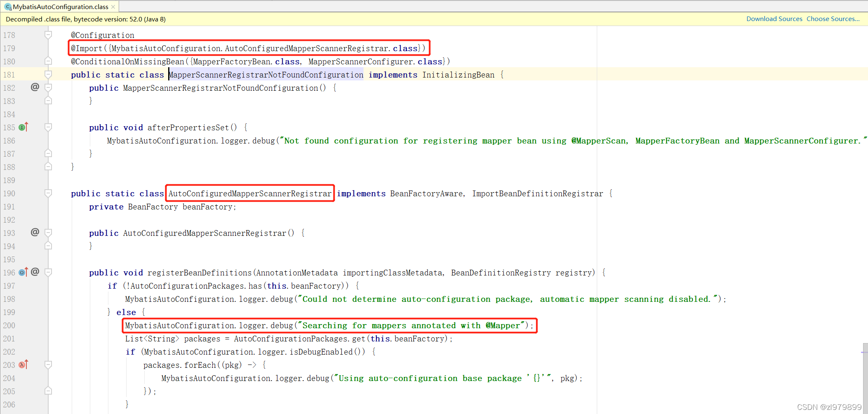Click registerBeanDefinitions method name

pos(199,273)
